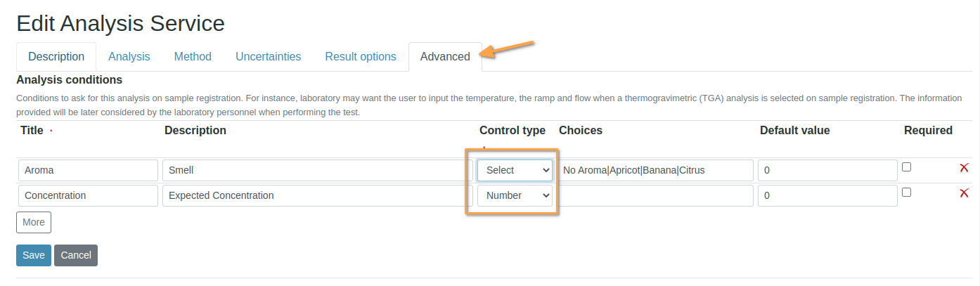Delete the Concentration condition row
This screenshot has width=980, height=286.
pos(964,193)
